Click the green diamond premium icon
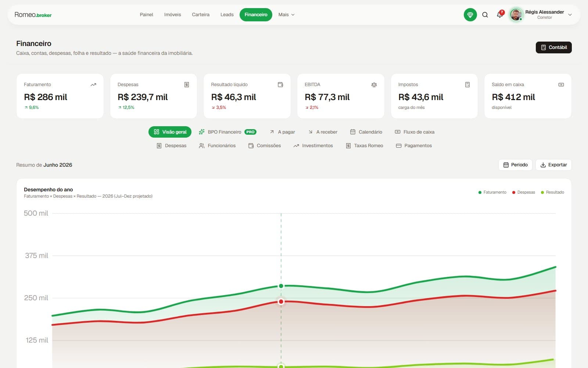Screen dimensions: 588x368 click(x=470, y=15)
